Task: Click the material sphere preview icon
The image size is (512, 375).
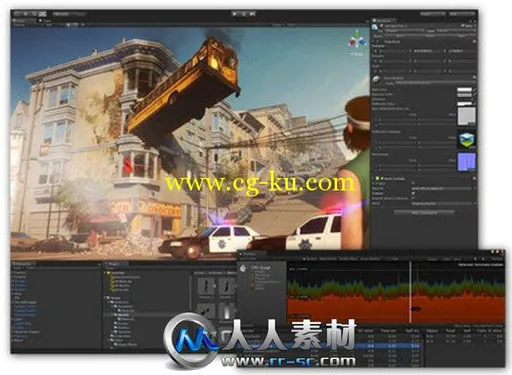Action: (x=377, y=79)
